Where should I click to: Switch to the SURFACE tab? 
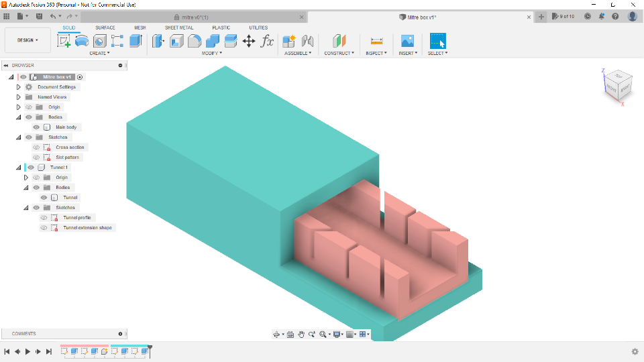(105, 27)
